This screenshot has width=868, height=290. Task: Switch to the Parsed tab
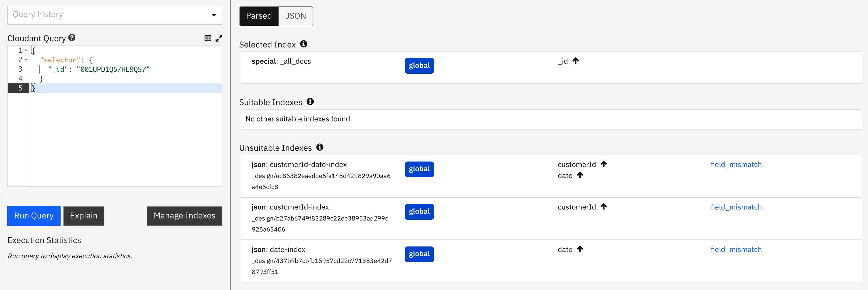pyautogui.click(x=259, y=16)
